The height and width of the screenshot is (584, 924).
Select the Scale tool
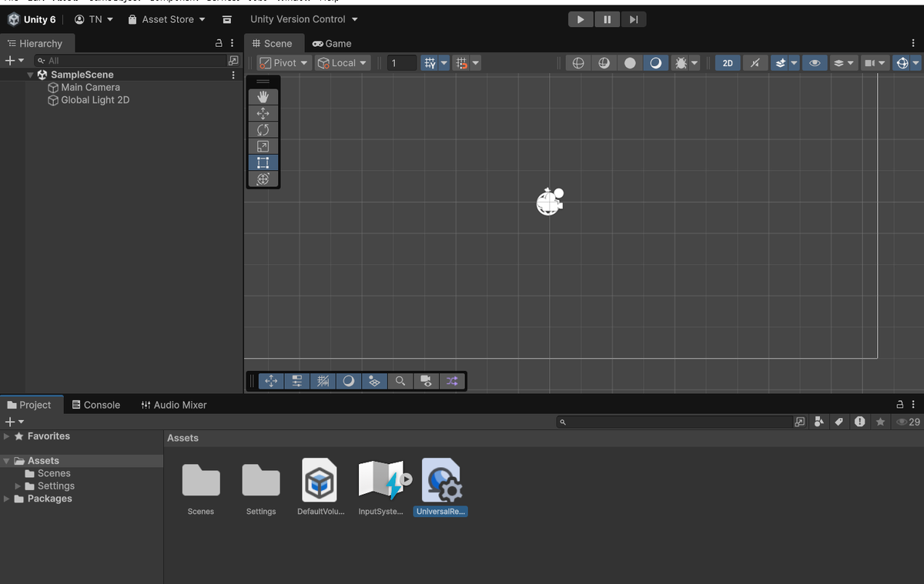[263, 146]
